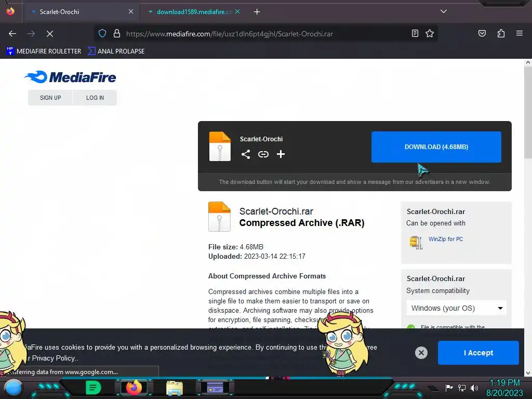Expand Windows (your OS) dropdown
The height and width of the screenshot is (399, 532).
tap(456, 308)
